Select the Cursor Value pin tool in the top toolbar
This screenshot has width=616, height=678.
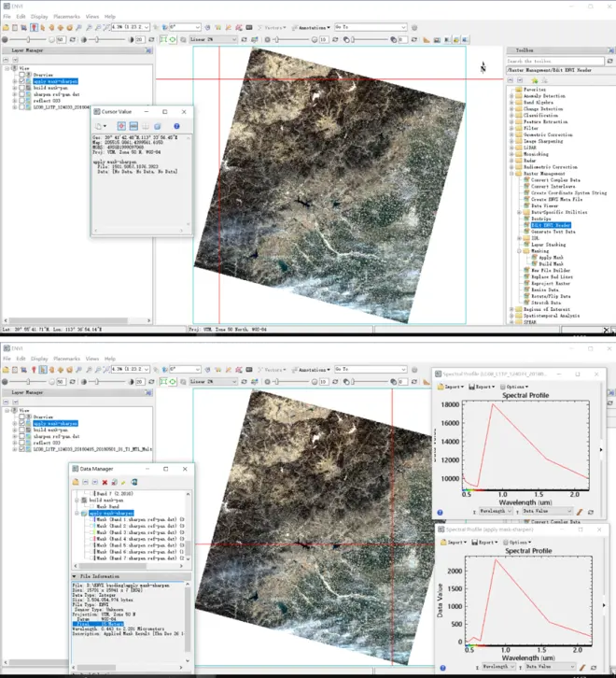point(34,28)
